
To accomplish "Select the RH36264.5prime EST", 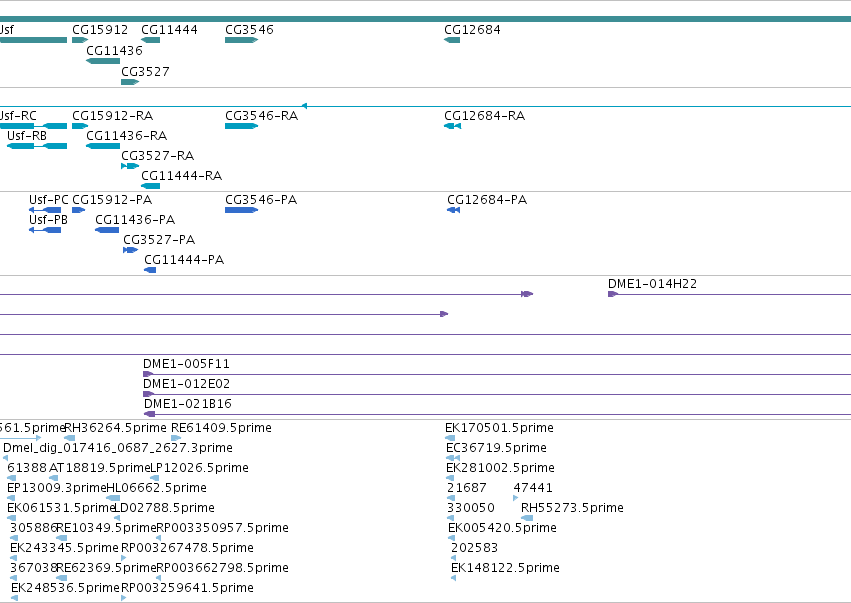I will pyautogui.click(x=69, y=438).
